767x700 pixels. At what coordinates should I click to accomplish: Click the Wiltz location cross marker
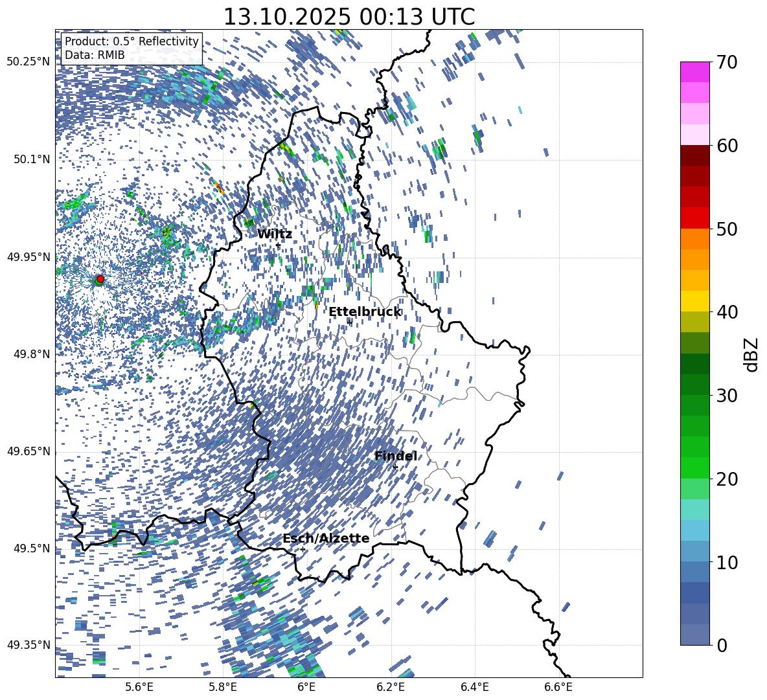[x=278, y=245]
